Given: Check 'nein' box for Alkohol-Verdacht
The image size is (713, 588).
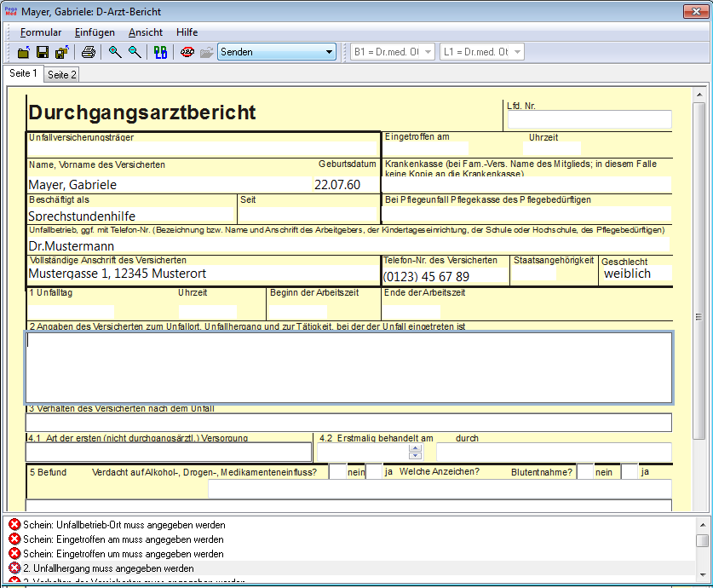Looking at the screenshot, I should coord(337,471).
